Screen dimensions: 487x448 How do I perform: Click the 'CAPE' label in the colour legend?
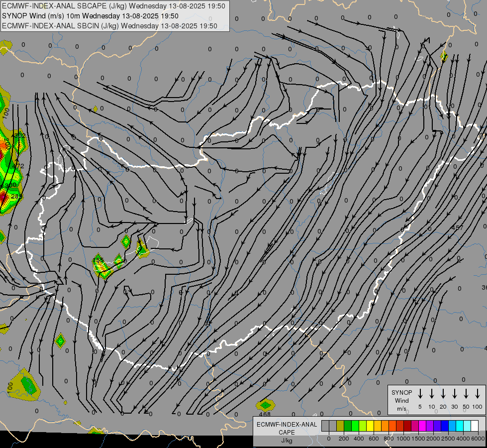(287, 433)
